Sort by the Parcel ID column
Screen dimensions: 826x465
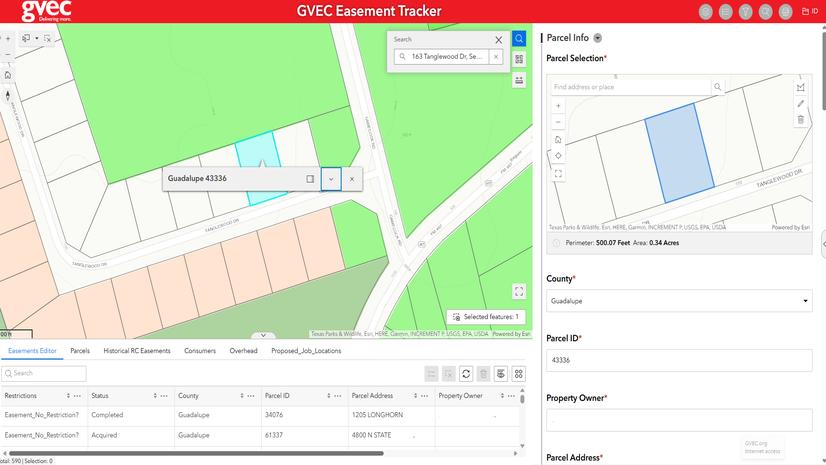[x=329, y=396]
